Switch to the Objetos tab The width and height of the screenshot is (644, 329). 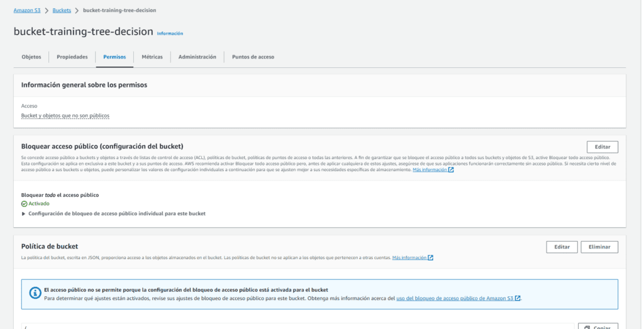pyautogui.click(x=31, y=57)
